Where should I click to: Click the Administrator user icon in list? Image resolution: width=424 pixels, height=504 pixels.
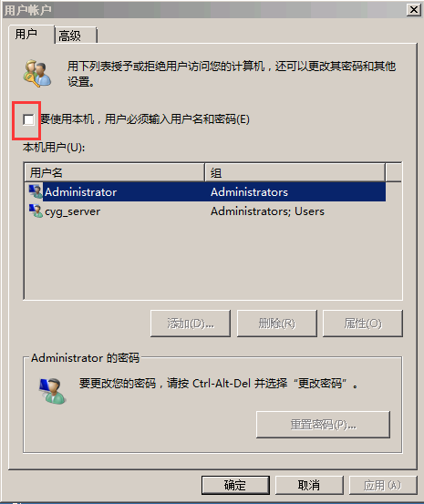pyautogui.click(x=36, y=191)
